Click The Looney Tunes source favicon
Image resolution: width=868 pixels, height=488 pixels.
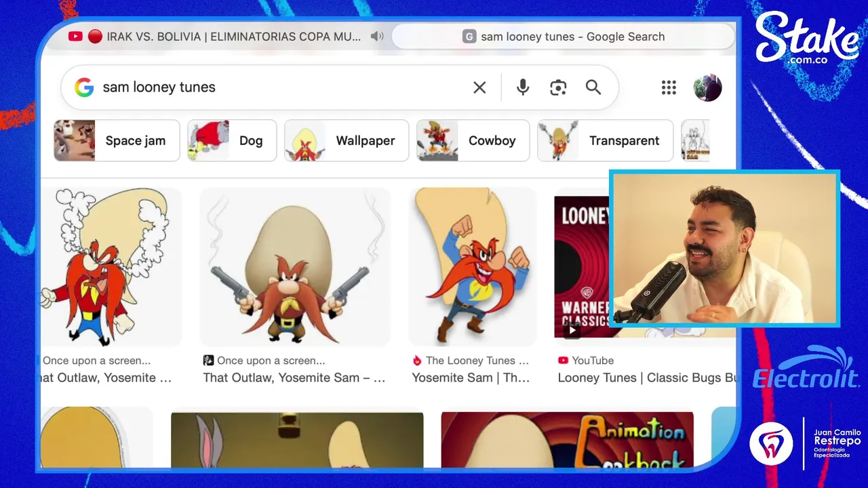coord(417,361)
